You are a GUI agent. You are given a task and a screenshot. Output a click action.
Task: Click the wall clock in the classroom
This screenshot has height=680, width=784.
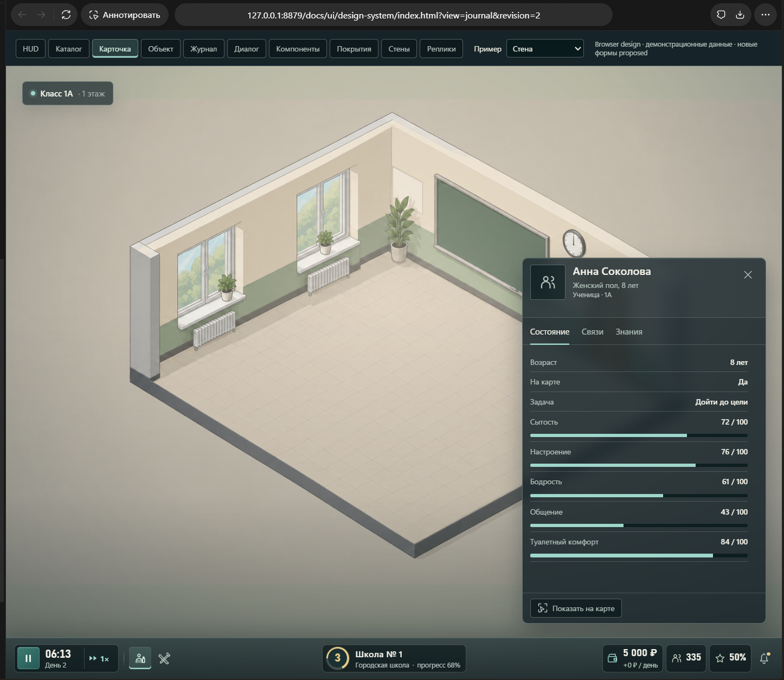coord(574,243)
